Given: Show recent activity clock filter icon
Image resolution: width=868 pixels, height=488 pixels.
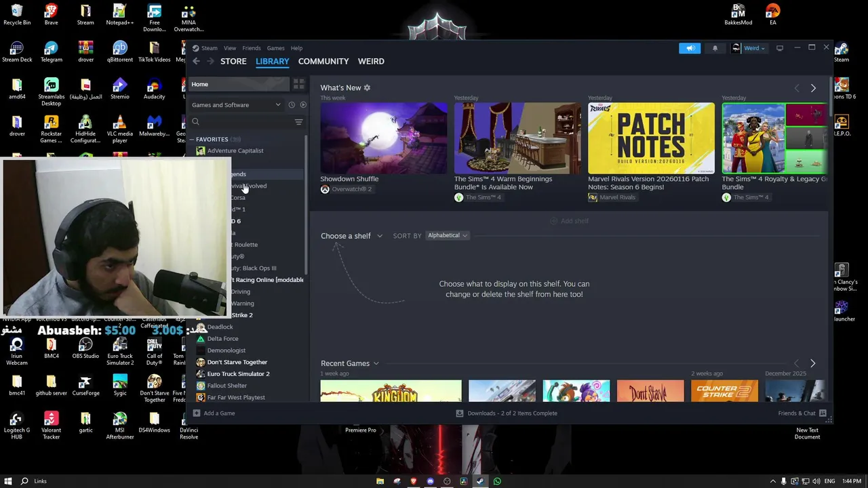Looking at the screenshot, I should [292, 105].
